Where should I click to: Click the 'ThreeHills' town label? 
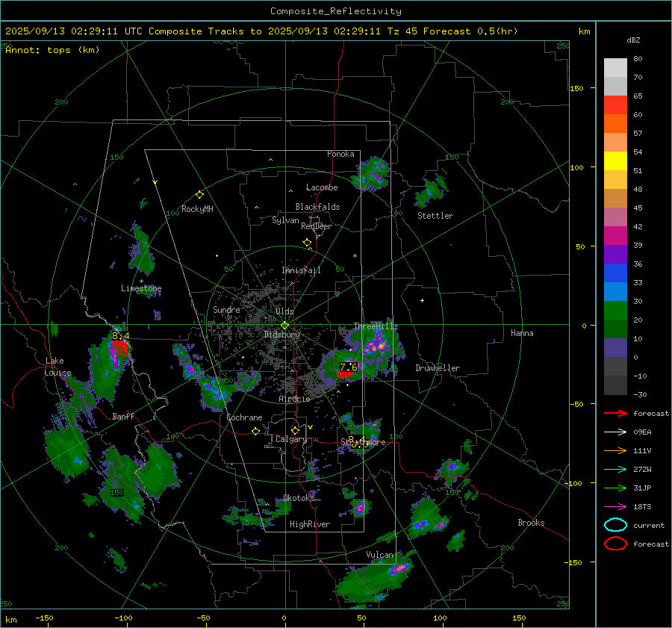(376, 326)
